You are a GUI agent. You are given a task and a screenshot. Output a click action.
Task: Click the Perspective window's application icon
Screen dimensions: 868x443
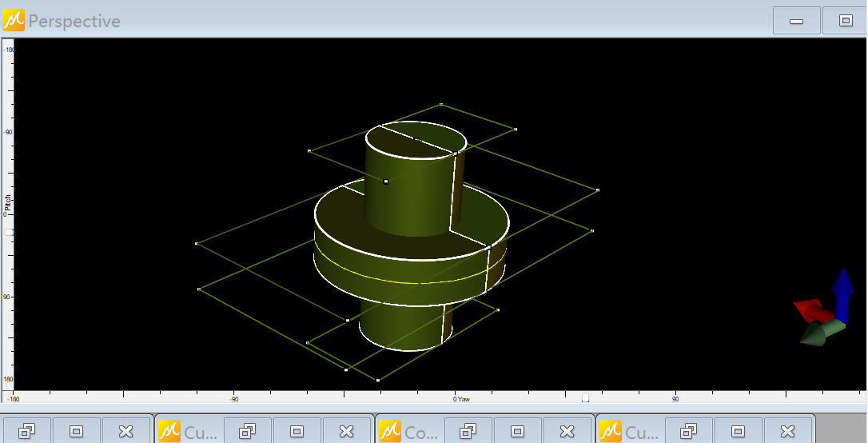pos(14,20)
